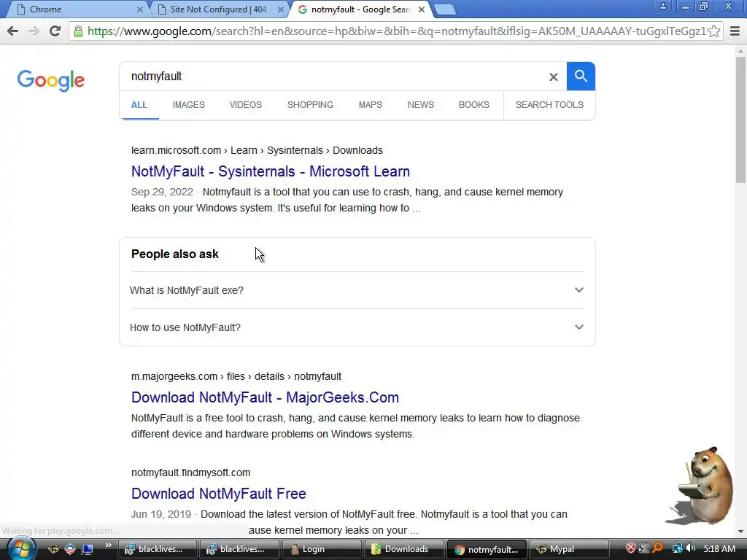Close the 'notmyfault - Google Search' tab

pyautogui.click(x=422, y=9)
